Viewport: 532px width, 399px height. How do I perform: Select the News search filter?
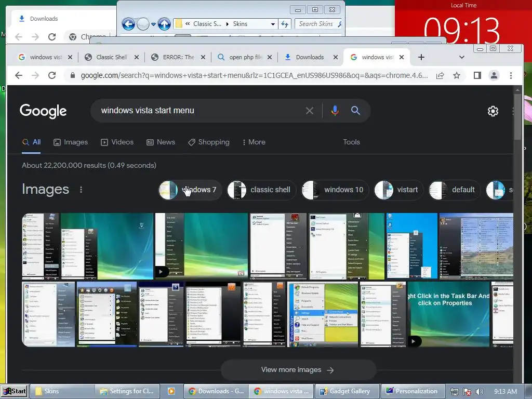(x=161, y=142)
